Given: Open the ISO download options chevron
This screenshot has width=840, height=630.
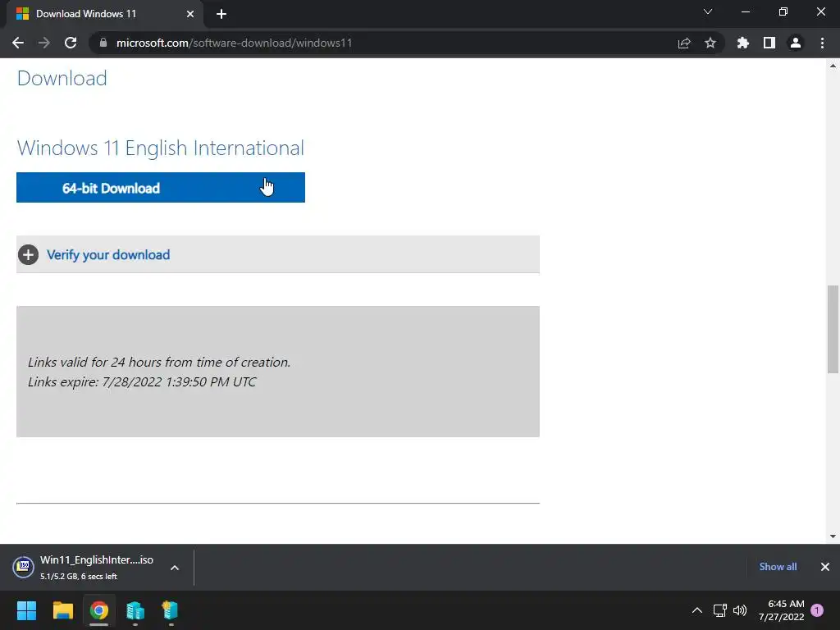Looking at the screenshot, I should (x=175, y=568).
